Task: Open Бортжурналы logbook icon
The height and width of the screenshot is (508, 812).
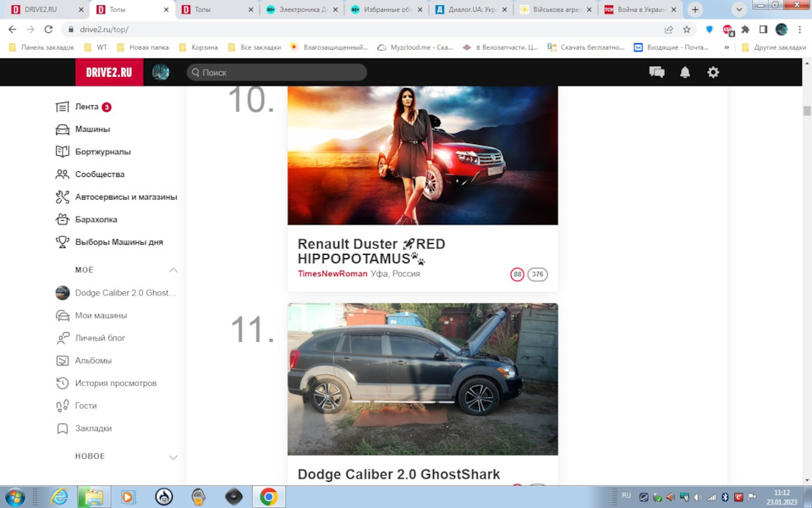Action: click(x=62, y=152)
